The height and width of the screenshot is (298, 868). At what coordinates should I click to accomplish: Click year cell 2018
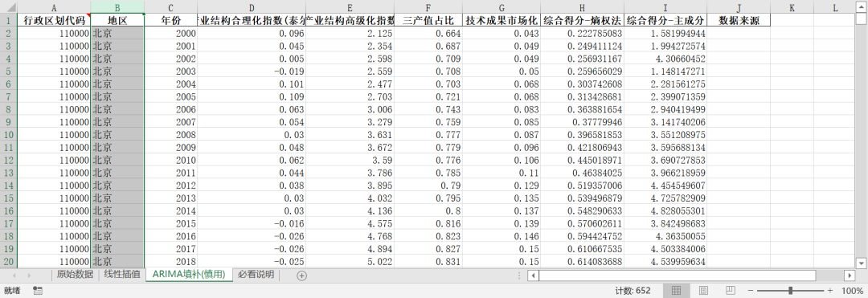(170, 262)
